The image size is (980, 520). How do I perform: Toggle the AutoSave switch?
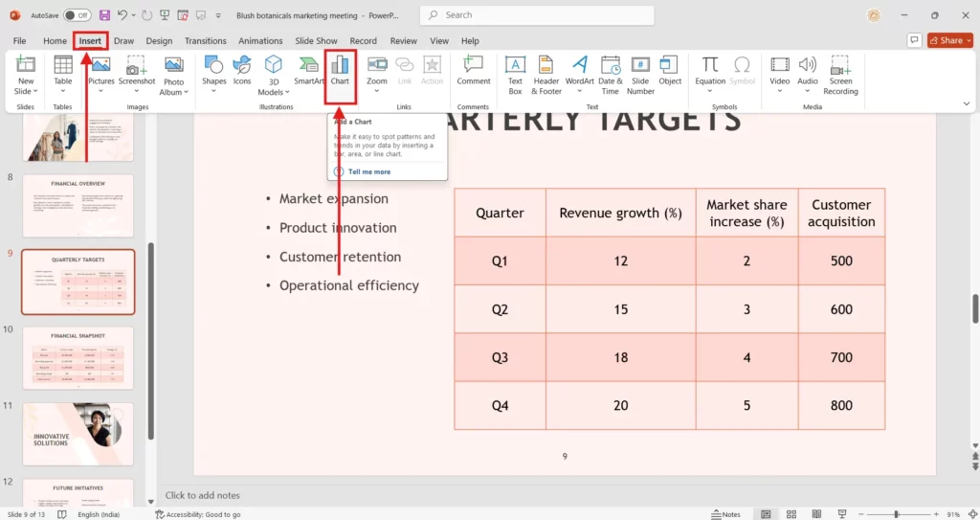(77, 15)
